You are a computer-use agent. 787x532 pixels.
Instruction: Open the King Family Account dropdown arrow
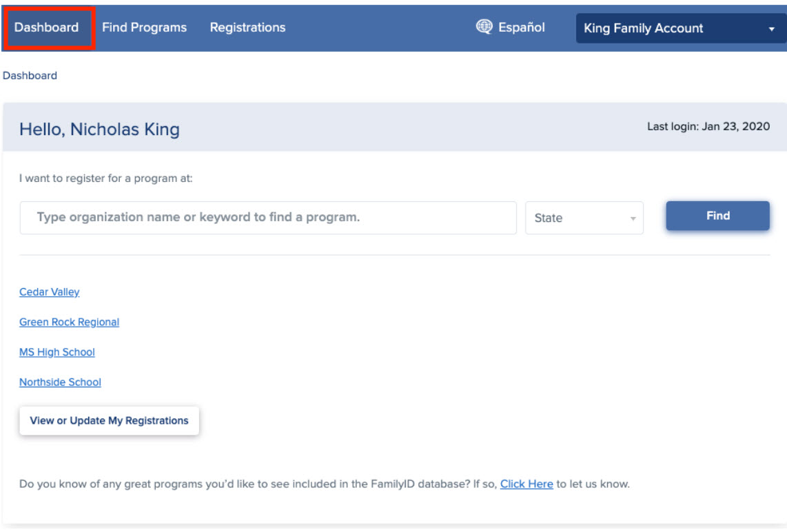coord(771,29)
